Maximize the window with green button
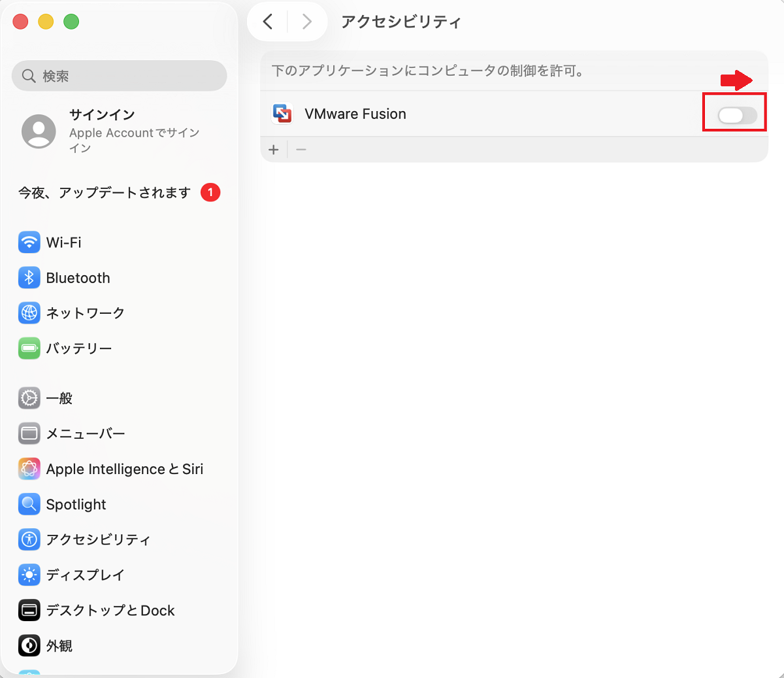Screen dimensions: 784x678 pos(71,22)
